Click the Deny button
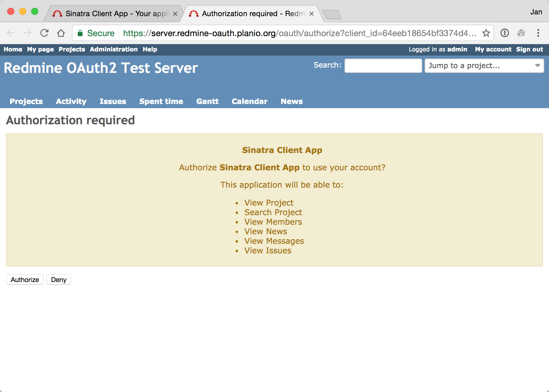The image size is (549, 392). [59, 280]
